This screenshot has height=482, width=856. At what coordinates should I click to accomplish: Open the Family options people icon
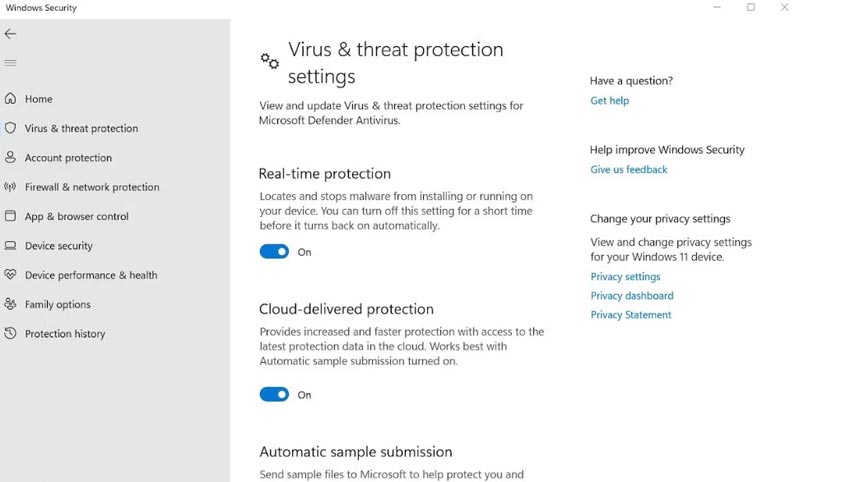pos(10,304)
